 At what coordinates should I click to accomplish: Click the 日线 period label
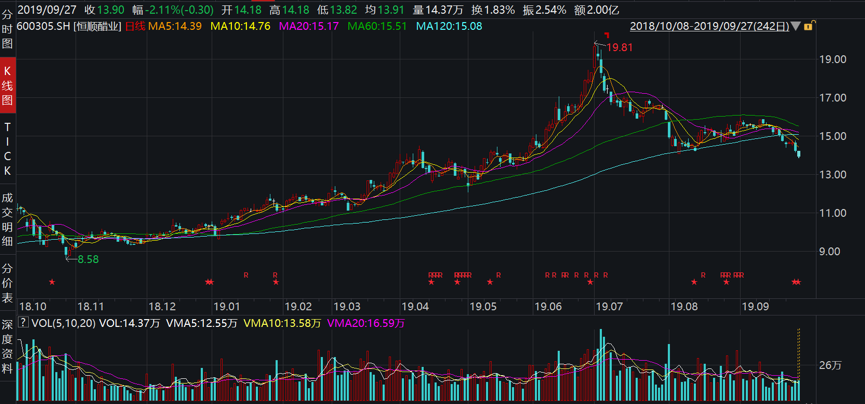pos(134,24)
